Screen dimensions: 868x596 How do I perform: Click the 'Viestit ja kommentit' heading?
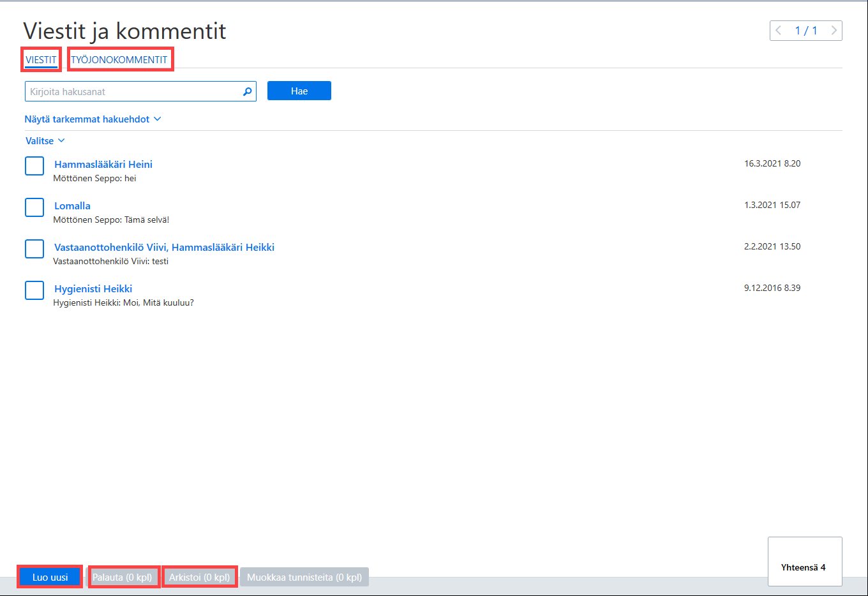click(x=124, y=31)
